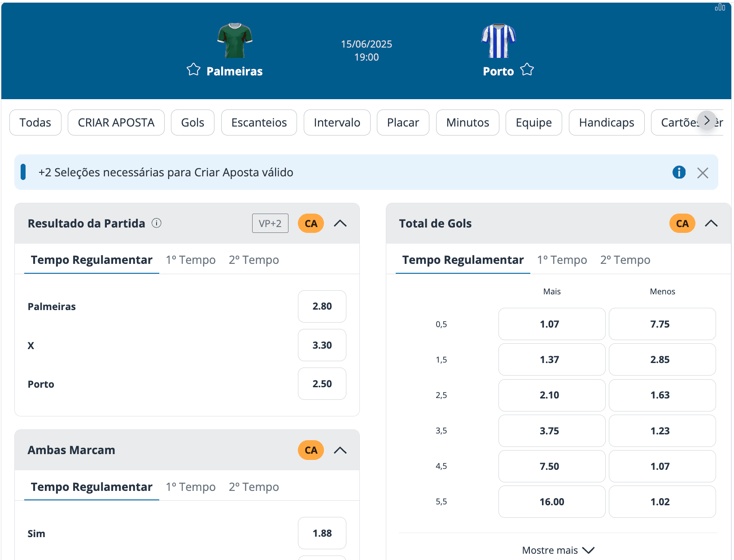Image resolution: width=734 pixels, height=560 pixels.
Task: Switch Ambas Marcam to 1º Tempo
Action: [x=191, y=487]
